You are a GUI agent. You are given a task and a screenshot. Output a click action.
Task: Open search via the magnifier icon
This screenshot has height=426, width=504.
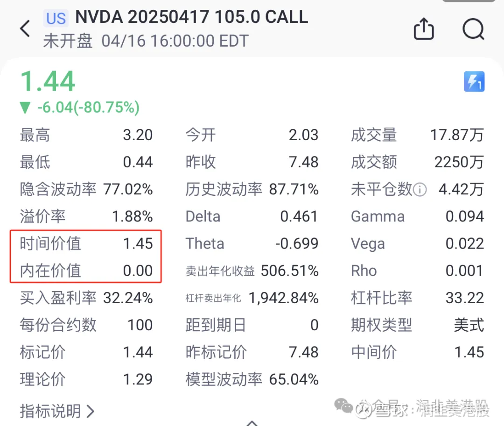[x=474, y=29]
